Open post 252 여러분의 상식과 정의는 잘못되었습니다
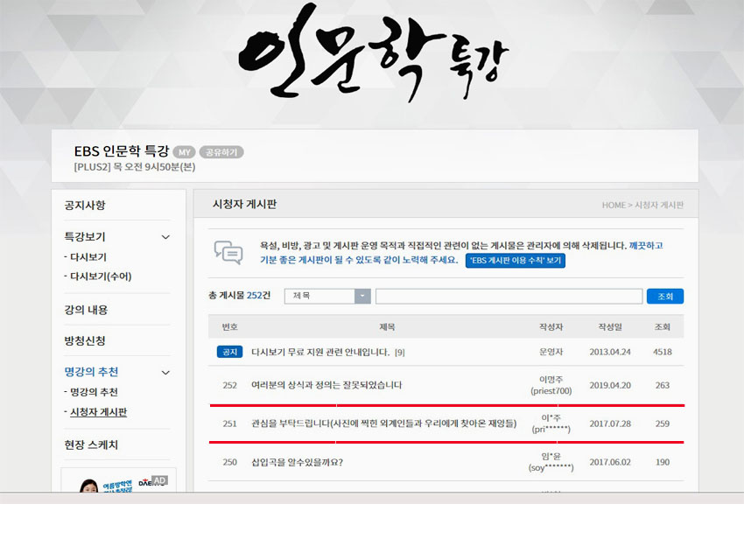 (326, 385)
